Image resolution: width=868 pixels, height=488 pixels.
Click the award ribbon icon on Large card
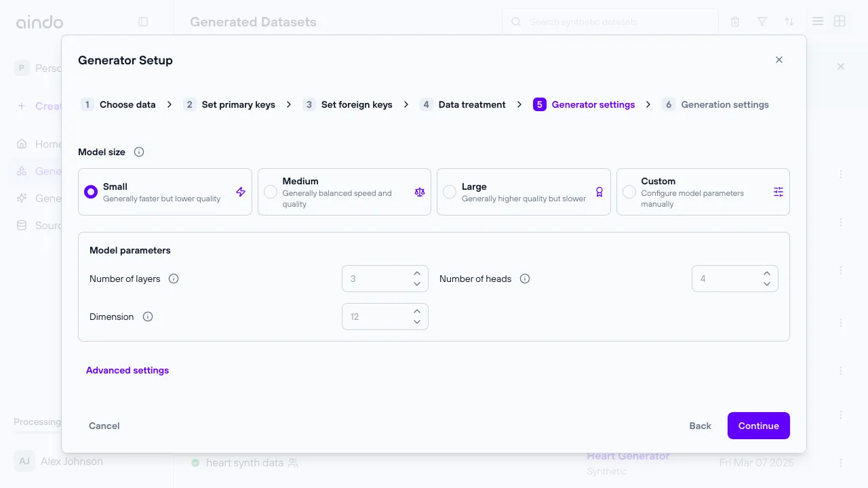point(599,192)
